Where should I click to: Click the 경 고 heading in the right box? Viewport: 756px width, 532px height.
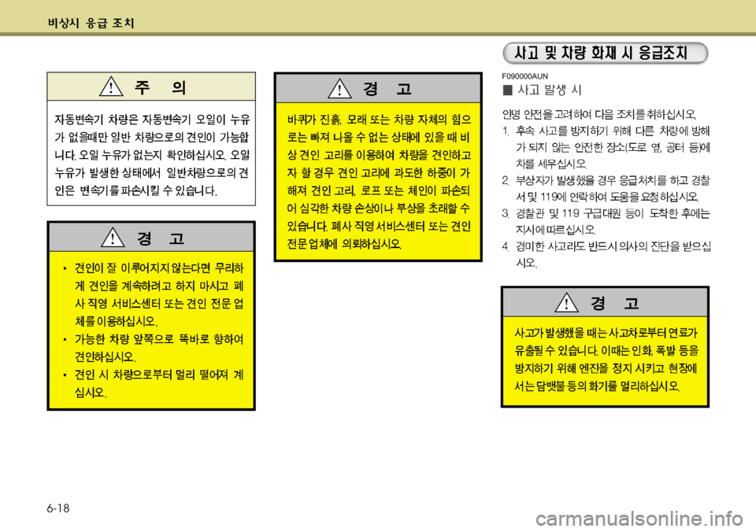click(614, 303)
